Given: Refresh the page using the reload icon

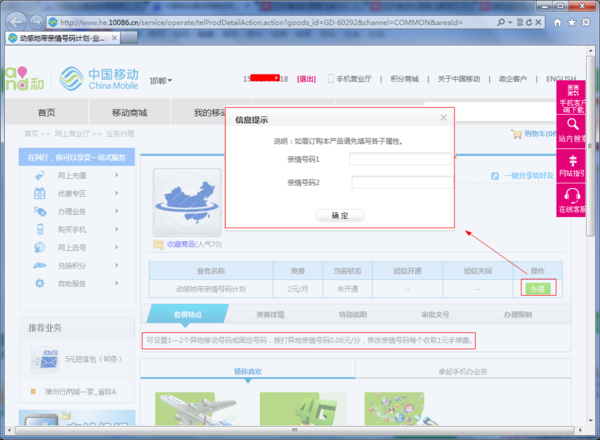Looking at the screenshot, I should 529,23.
